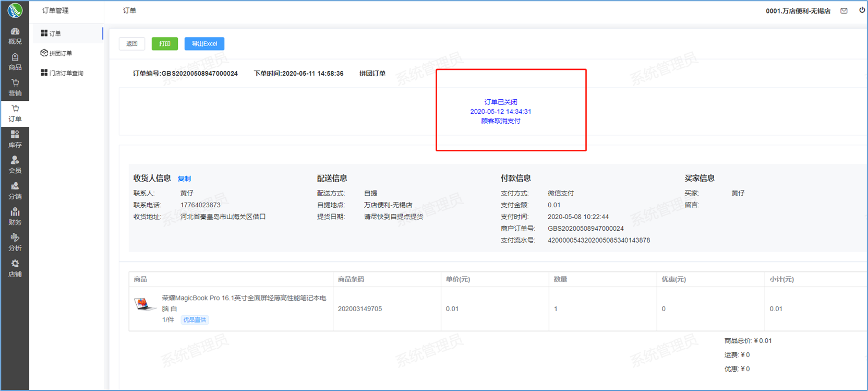Open the 会员 members section
The height and width of the screenshot is (391, 868).
15,165
